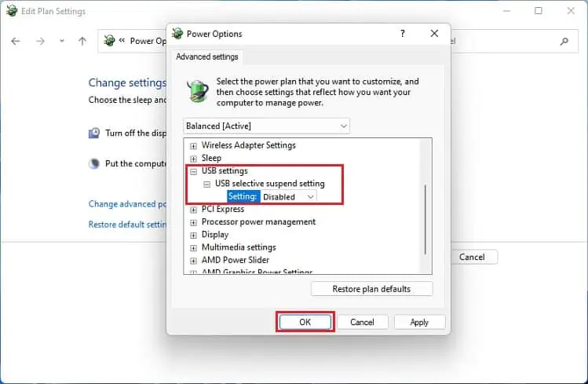This screenshot has width=588, height=384.
Task: Click the Apply button
Action: point(419,322)
